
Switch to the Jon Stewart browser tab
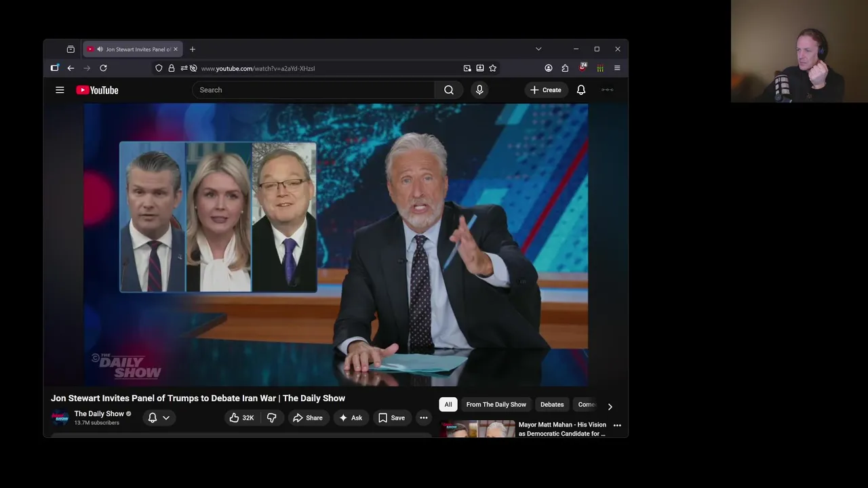133,49
